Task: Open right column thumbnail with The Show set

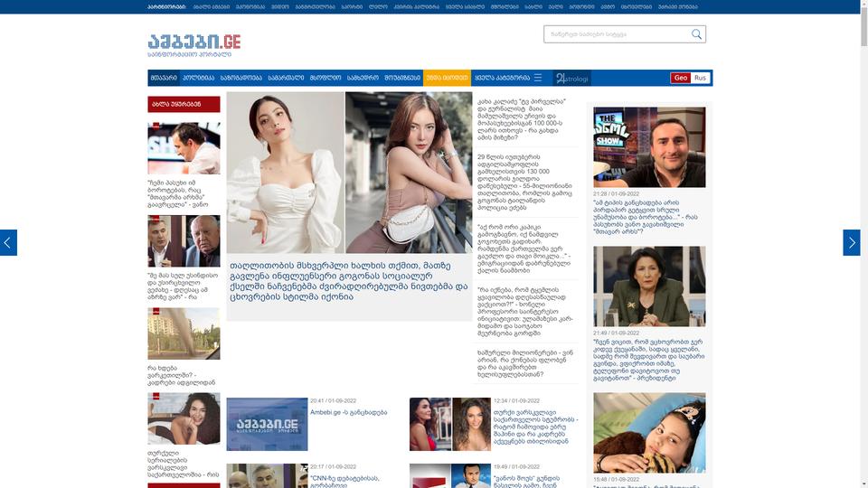Action: pyautogui.click(x=649, y=147)
